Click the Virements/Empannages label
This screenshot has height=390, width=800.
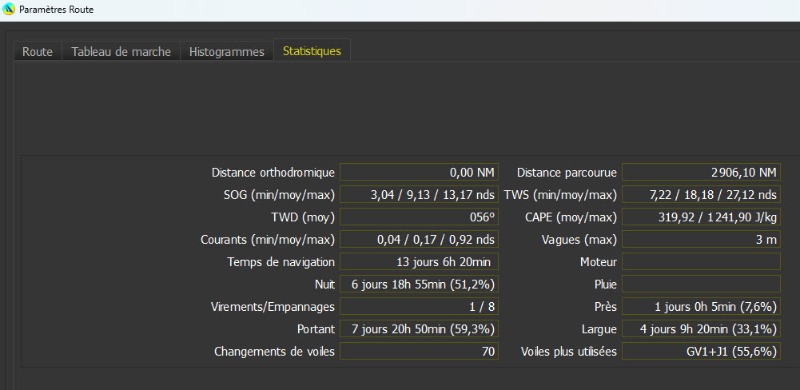point(273,307)
